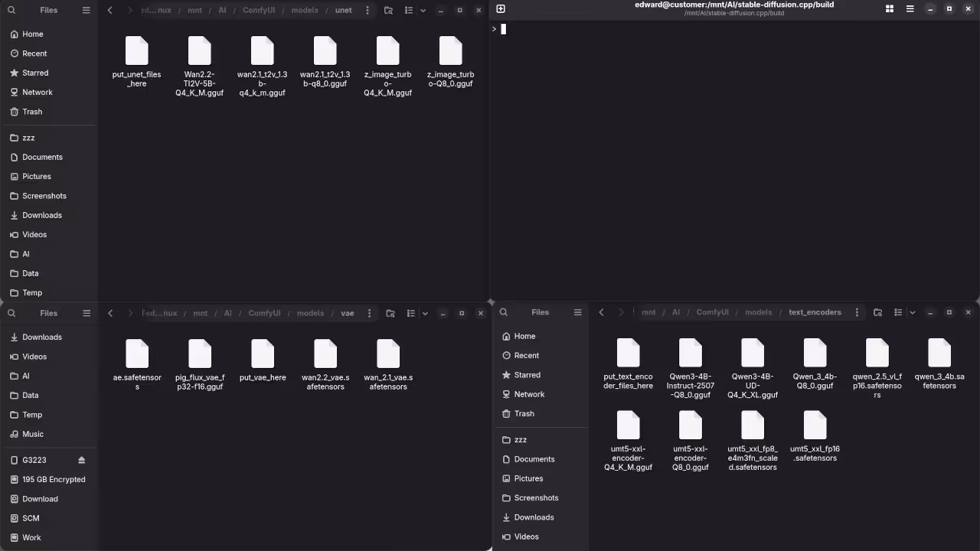980x551 pixels.
Task: Open new tab in the terminal window
Action: click(x=501, y=9)
